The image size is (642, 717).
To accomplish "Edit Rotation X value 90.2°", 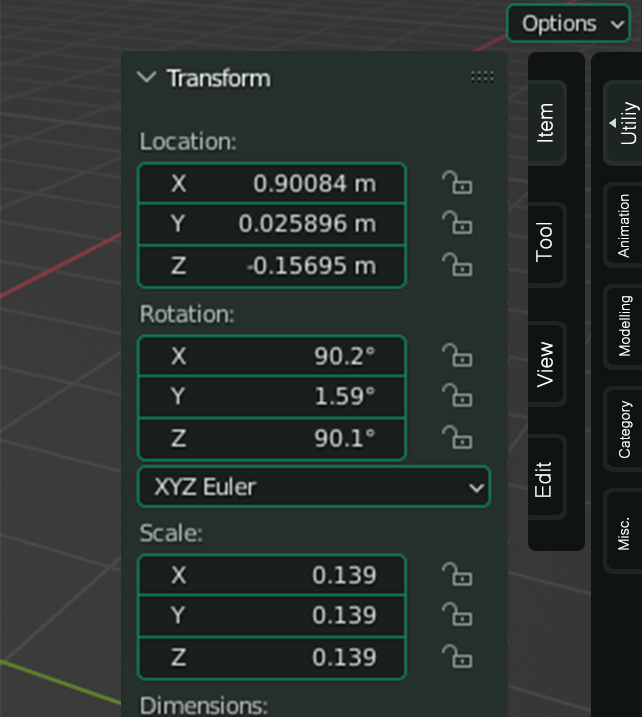I will (x=272, y=356).
